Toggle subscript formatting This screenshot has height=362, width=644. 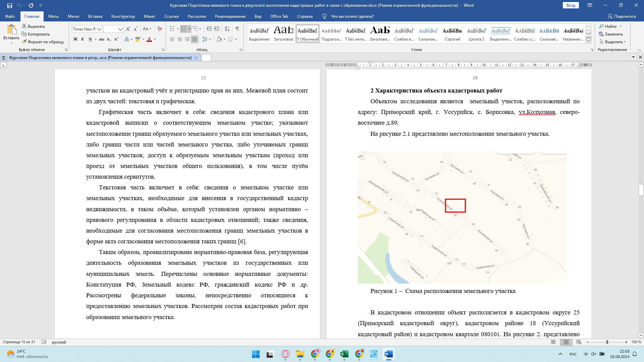109,39
